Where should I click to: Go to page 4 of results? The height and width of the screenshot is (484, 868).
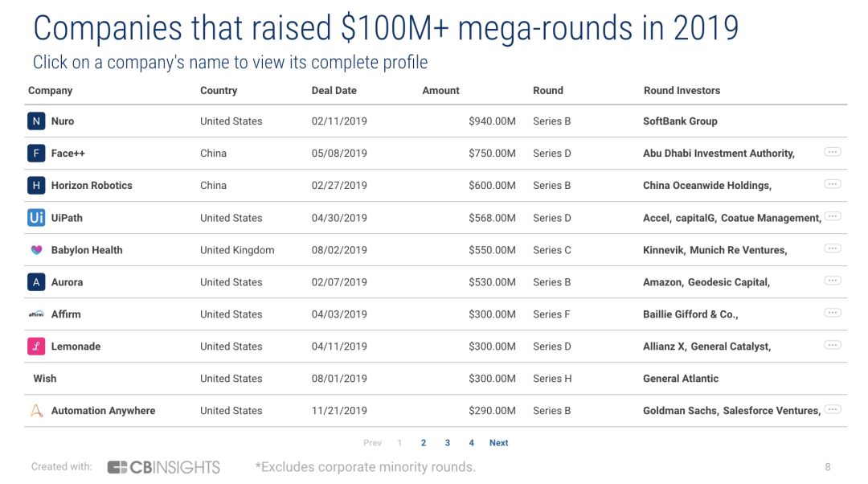click(x=472, y=443)
